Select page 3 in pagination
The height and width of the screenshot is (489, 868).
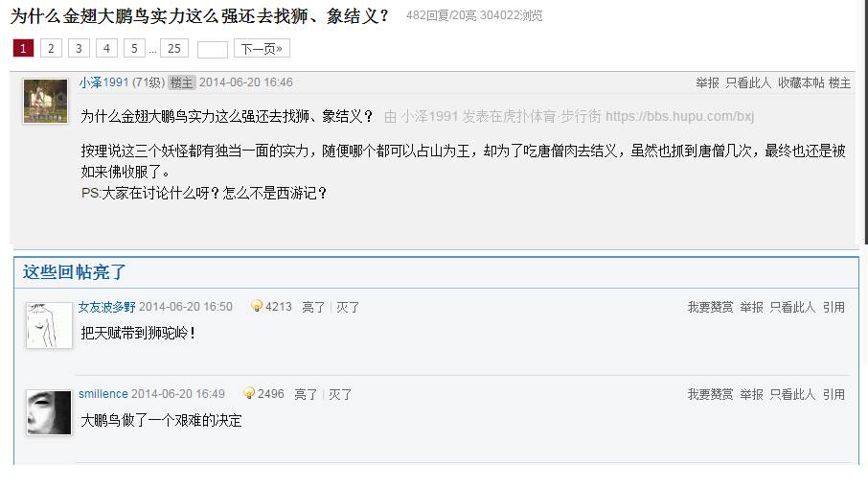[79, 49]
